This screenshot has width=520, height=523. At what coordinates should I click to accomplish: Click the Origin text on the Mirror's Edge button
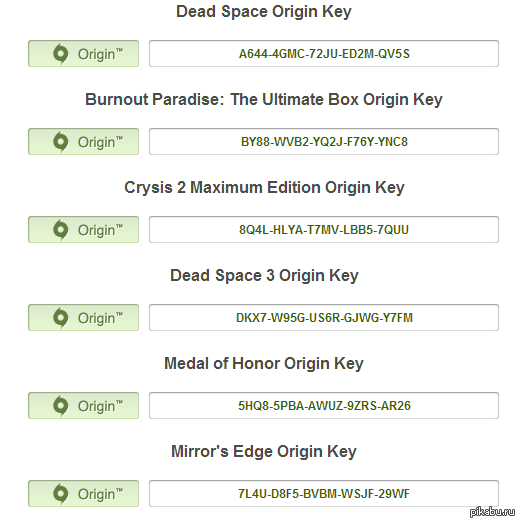[100, 494]
